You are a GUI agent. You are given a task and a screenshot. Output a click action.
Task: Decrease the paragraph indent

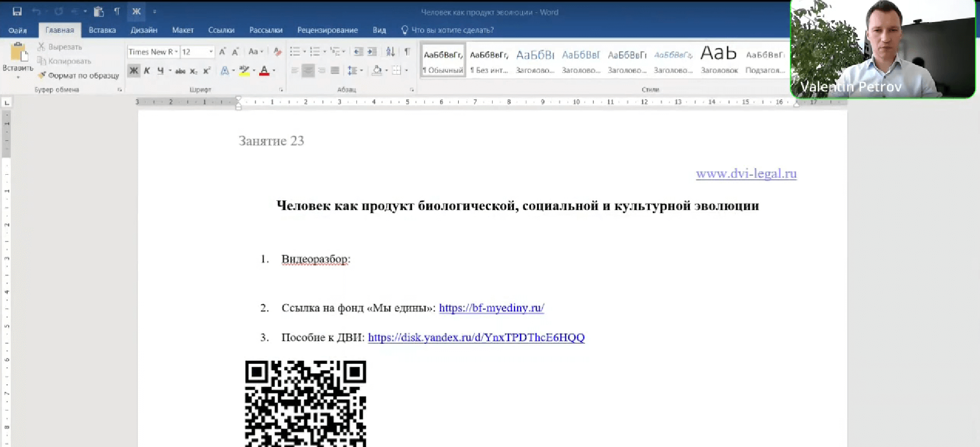(358, 52)
